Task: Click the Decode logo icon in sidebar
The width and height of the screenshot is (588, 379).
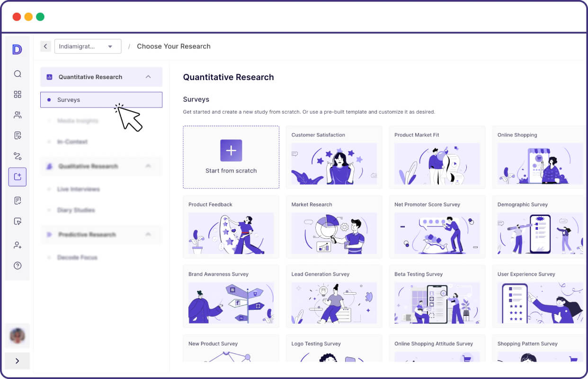Action: [x=18, y=49]
